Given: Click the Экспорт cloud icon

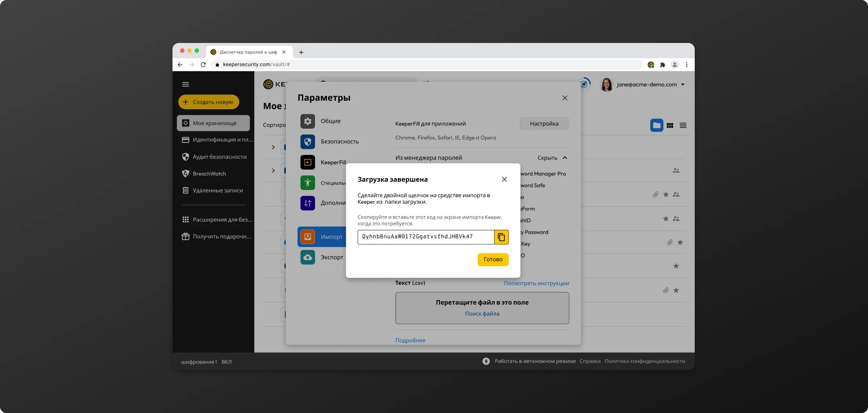Looking at the screenshot, I should (x=308, y=257).
